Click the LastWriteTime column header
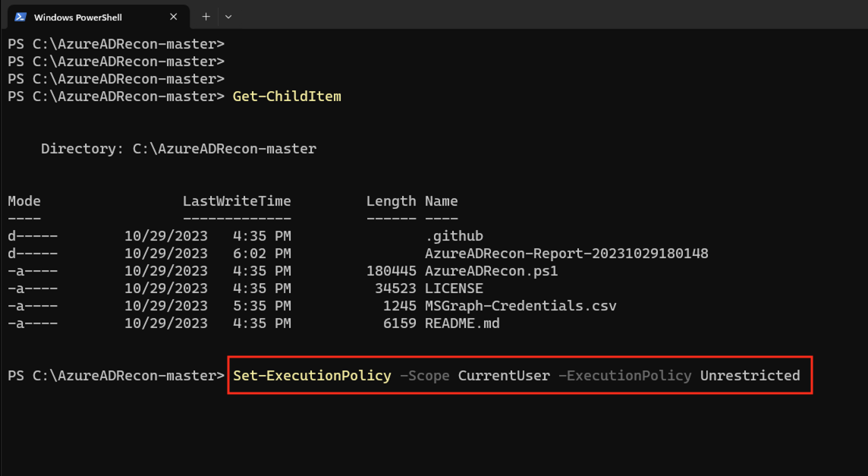The width and height of the screenshot is (868, 476). (237, 201)
